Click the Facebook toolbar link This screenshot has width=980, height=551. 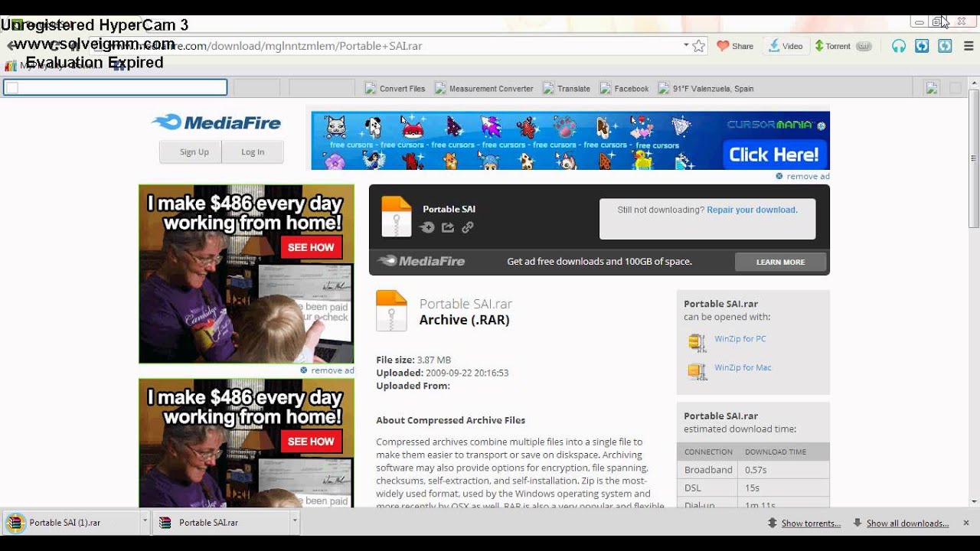624,89
